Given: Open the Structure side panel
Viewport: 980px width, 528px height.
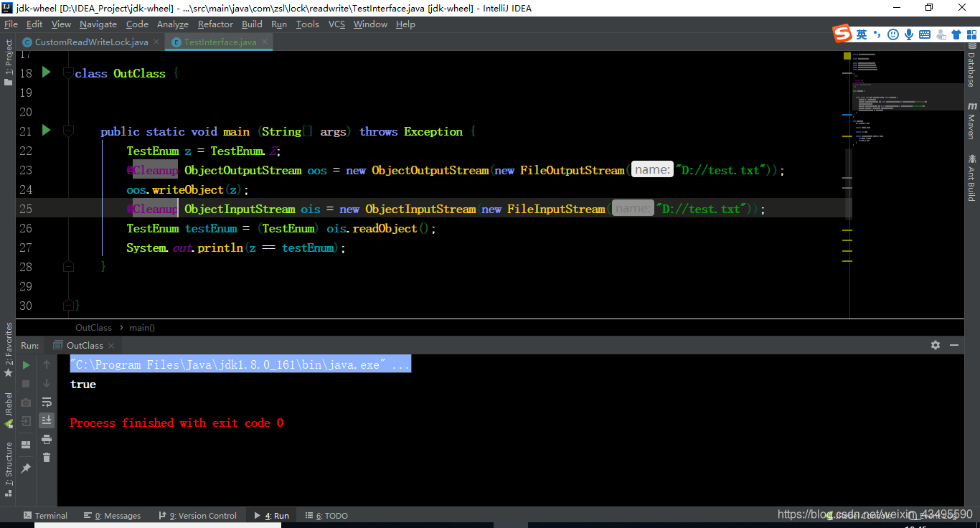Looking at the screenshot, I should (9, 469).
